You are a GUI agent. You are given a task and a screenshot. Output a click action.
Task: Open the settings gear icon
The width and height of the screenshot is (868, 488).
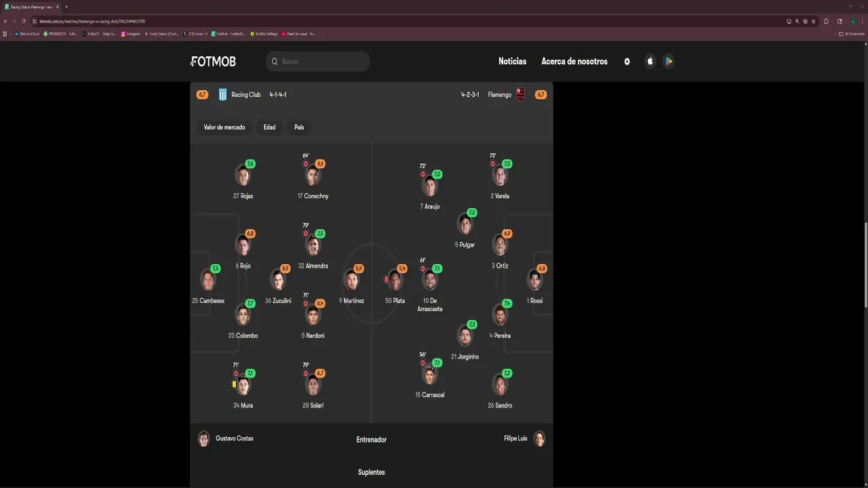point(627,62)
